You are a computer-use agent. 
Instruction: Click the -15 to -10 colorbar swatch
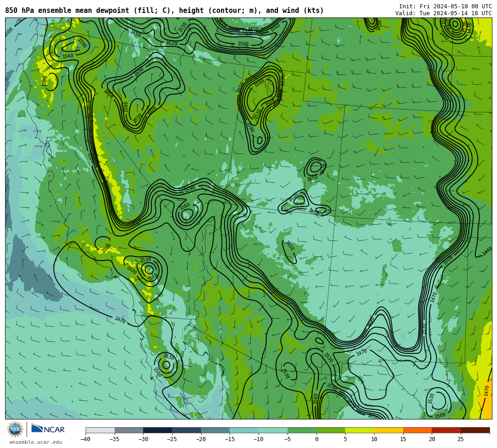pos(244,430)
